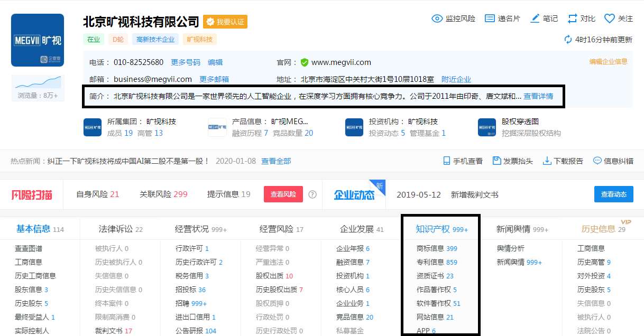
Task: Select the 基本信息 tab
Action: click(x=40, y=229)
